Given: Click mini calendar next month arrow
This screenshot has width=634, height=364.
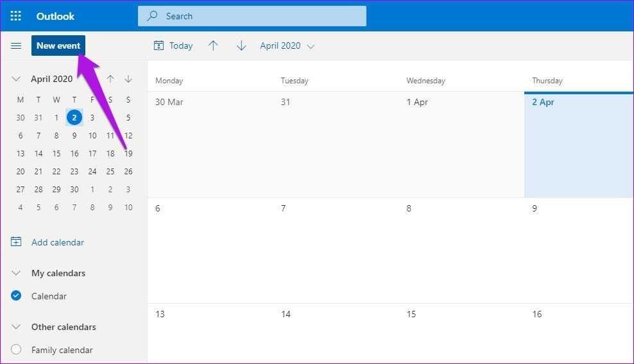Looking at the screenshot, I should click(128, 79).
